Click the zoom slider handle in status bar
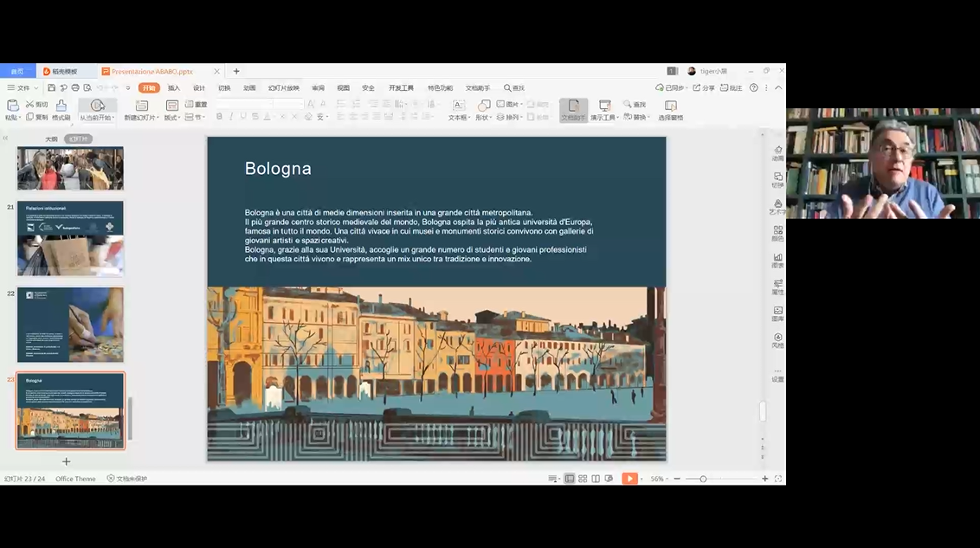980x548 pixels. pyautogui.click(x=703, y=479)
